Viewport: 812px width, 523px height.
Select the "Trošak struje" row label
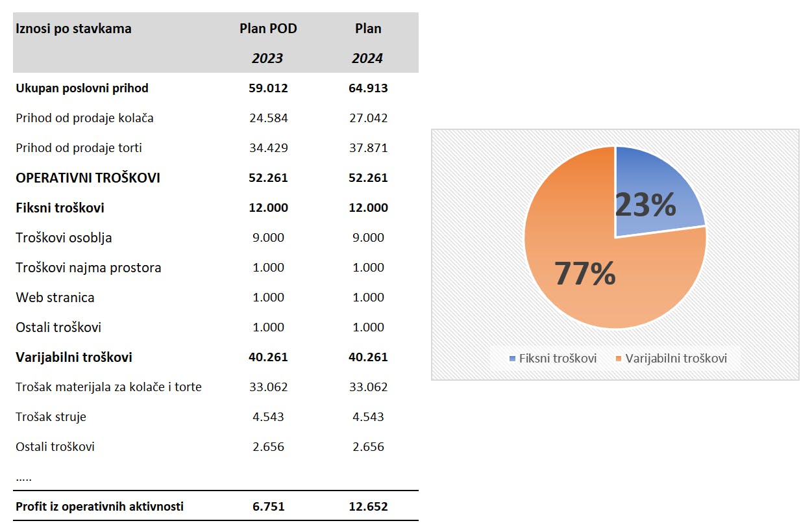click(x=51, y=417)
